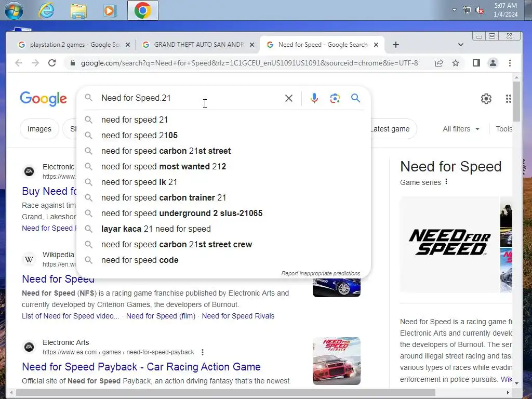Close the playstation.2 games tab

click(128, 45)
